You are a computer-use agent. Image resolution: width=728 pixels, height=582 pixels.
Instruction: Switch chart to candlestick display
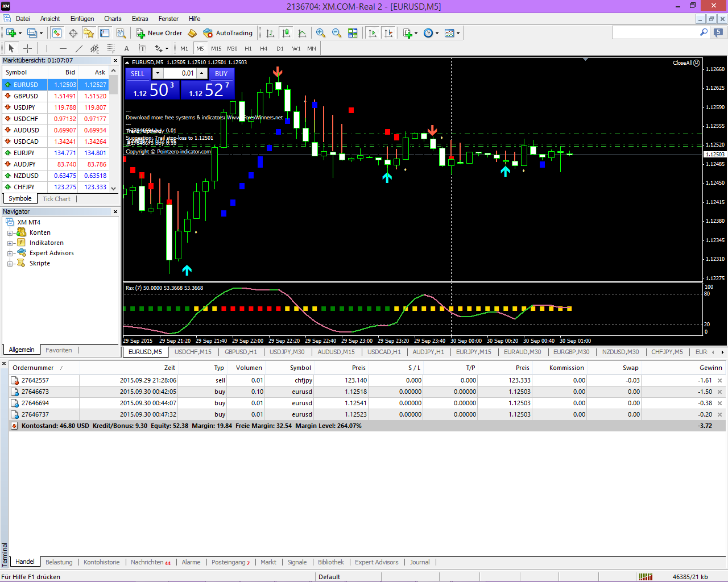(x=286, y=33)
